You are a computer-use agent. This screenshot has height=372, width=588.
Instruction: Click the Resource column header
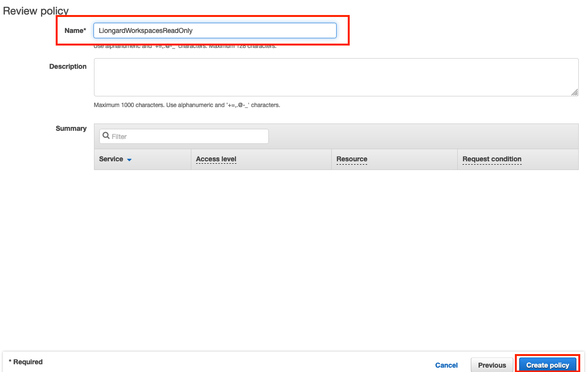[352, 159]
